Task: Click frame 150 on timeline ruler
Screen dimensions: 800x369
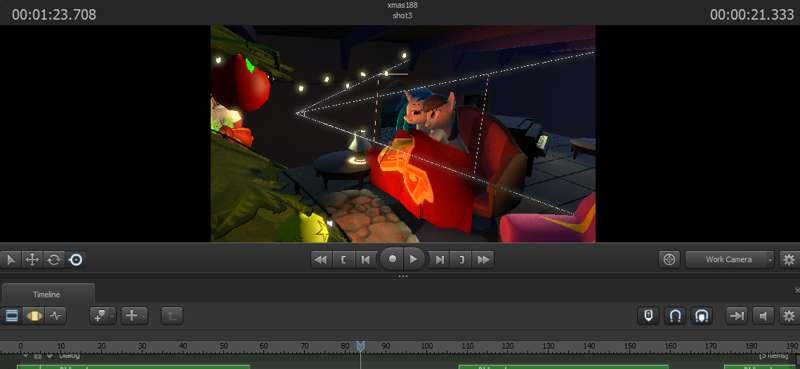Action: [x=630, y=346]
